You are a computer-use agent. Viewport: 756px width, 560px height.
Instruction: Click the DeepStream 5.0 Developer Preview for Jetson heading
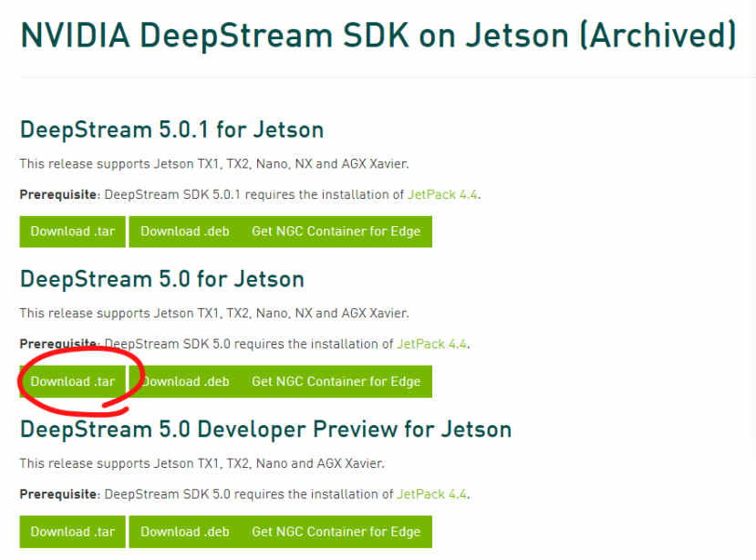(265, 430)
